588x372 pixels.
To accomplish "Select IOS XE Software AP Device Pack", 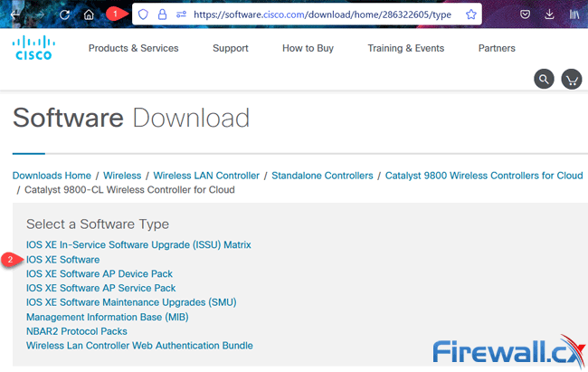I will (100, 273).
